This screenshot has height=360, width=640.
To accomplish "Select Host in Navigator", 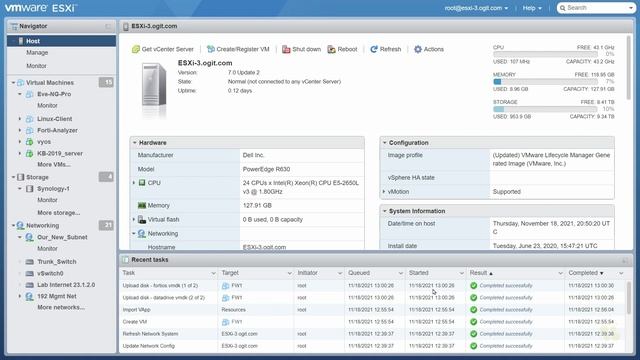I will (x=61, y=41).
